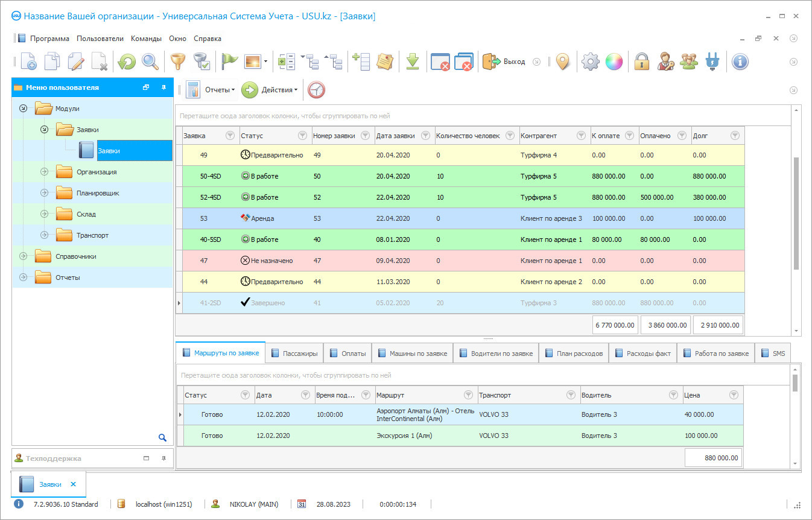Screen dimensions: 812x520
Task: Click the Delete record icon
Action: (x=100, y=62)
